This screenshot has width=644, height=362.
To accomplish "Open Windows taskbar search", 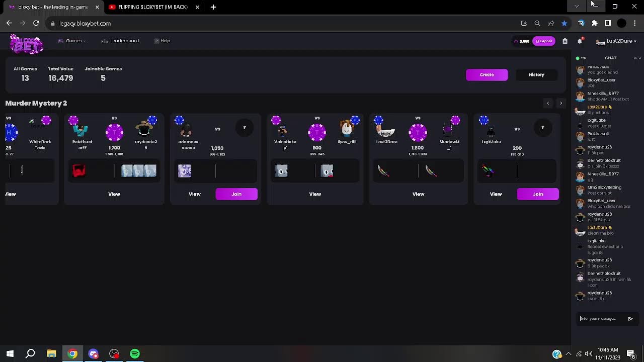I will point(30,354).
